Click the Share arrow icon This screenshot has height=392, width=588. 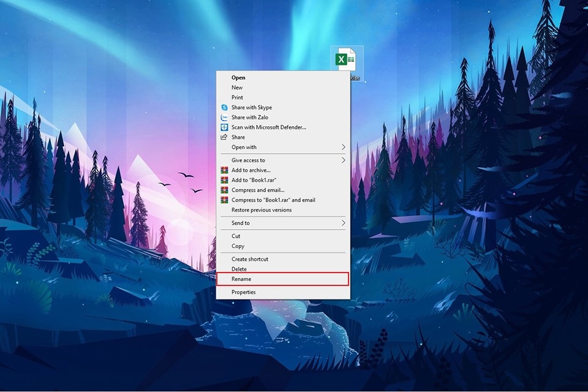(224, 137)
